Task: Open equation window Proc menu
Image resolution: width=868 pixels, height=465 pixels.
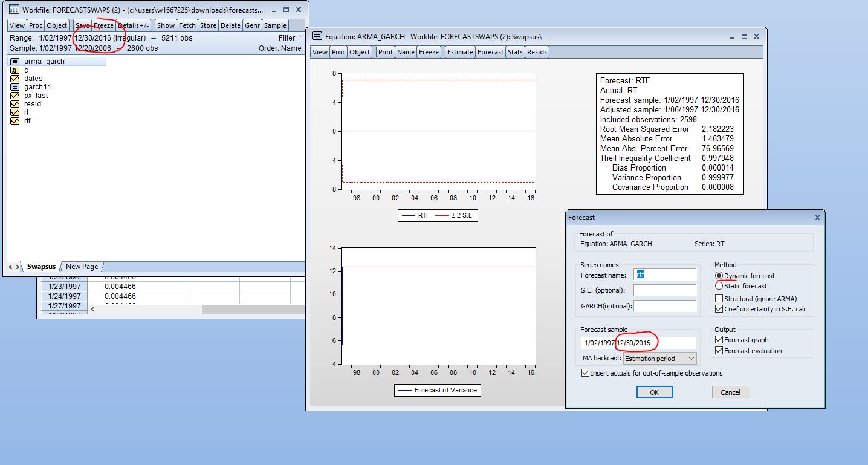Action: [339, 52]
